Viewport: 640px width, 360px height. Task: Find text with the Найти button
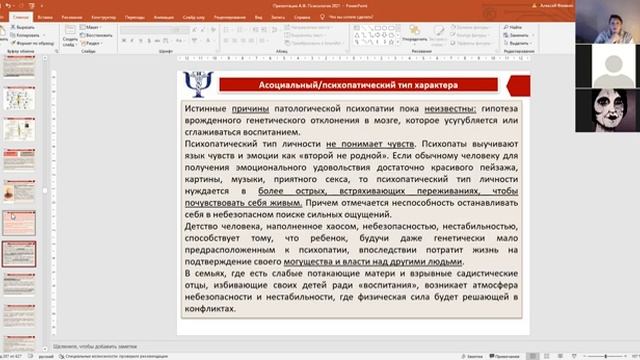coord(513,27)
